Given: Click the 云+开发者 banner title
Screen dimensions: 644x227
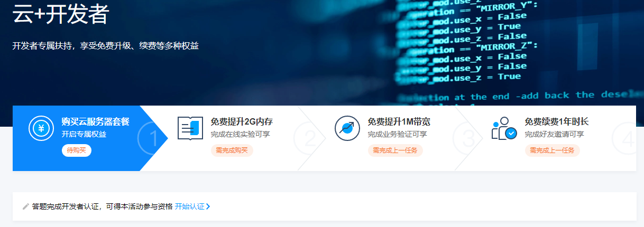Looking at the screenshot, I should coord(60,14).
